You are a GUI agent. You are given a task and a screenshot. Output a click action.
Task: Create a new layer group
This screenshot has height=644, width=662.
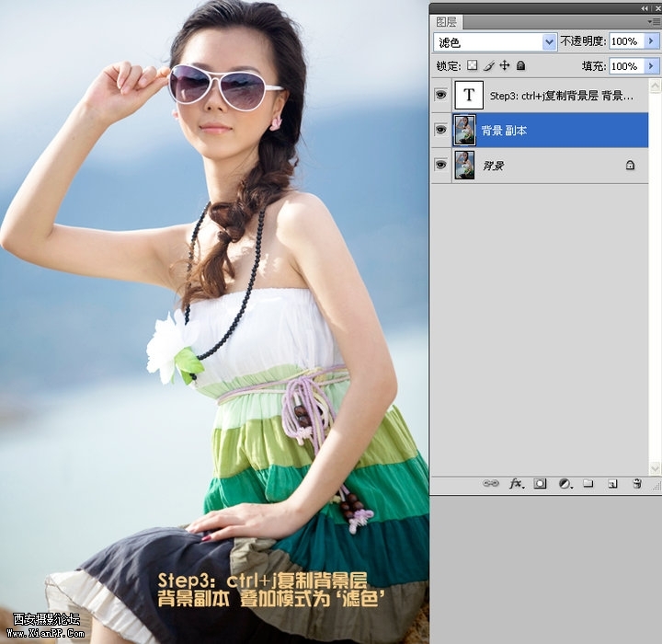coord(588,483)
